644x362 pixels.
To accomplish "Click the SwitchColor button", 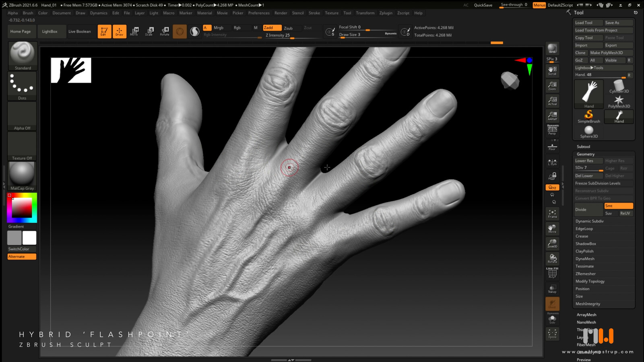I will [22, 249].
